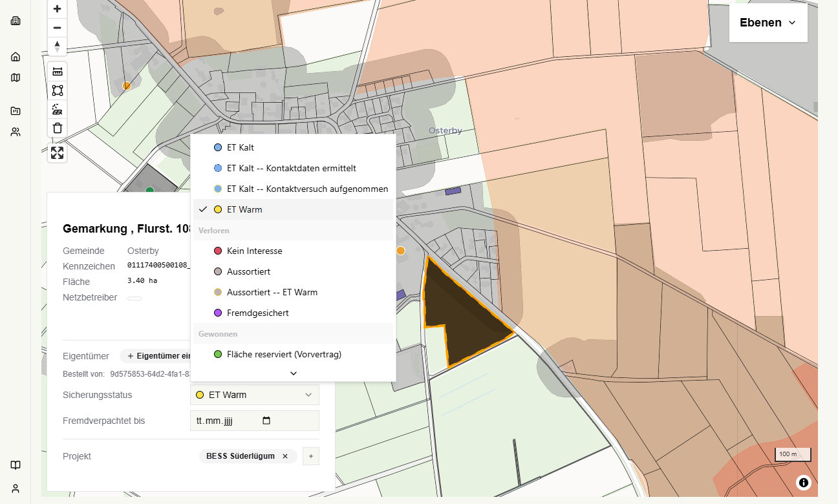Open Sicherungsstatus ET Warm dropdown

[255, 395]
